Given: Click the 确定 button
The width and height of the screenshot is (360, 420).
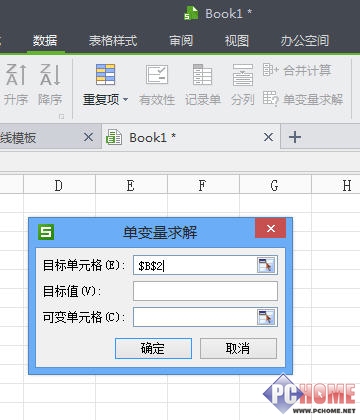Looking at the screenshot, I should tap(153, 348).
